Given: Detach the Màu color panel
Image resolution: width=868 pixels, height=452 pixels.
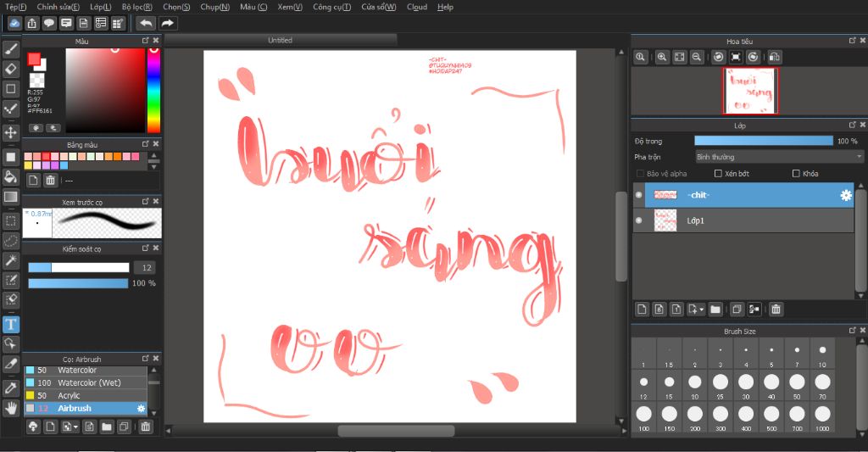Looking at the screenshot, I should click(145, 41).
